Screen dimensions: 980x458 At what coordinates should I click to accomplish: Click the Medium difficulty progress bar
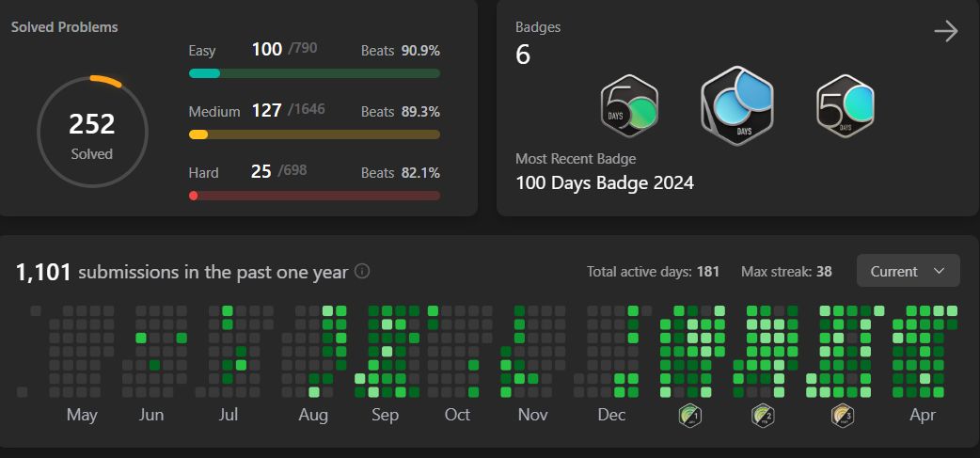click(314, 134)
